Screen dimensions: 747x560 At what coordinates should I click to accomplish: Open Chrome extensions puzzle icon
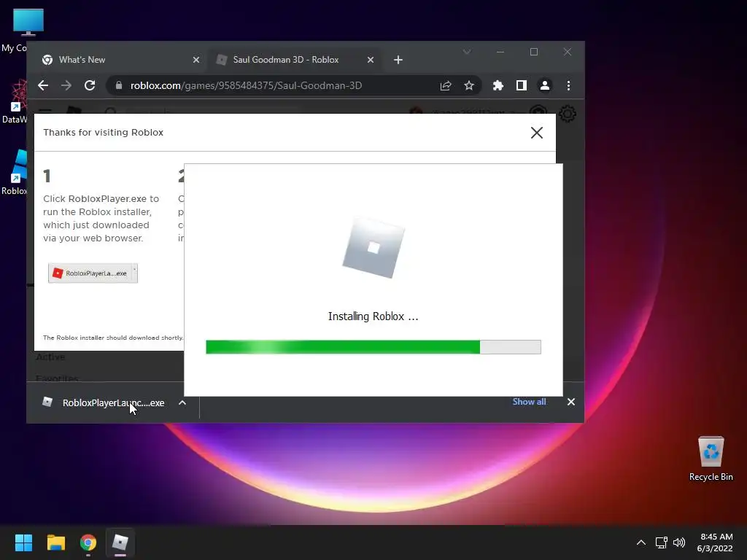point(498,85)
